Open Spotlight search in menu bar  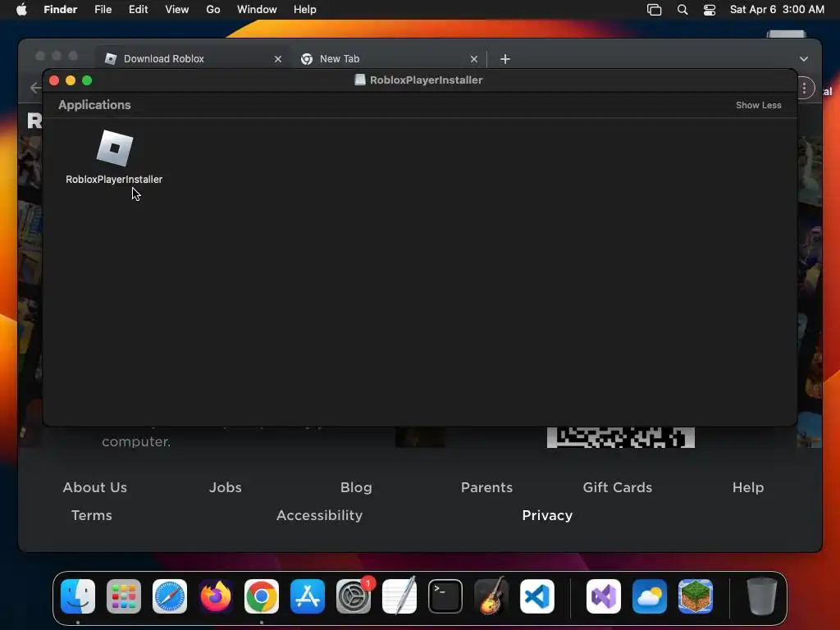(682, 10)
